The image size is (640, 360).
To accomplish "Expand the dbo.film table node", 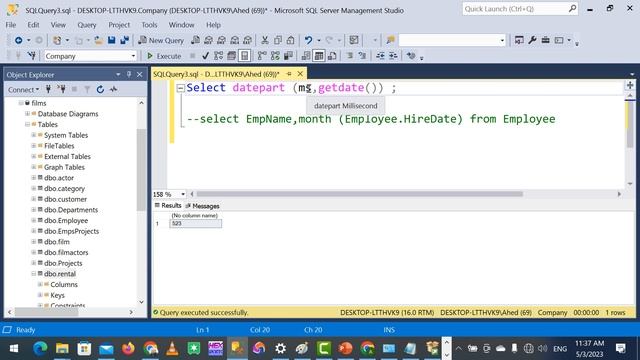I will 33,242.
